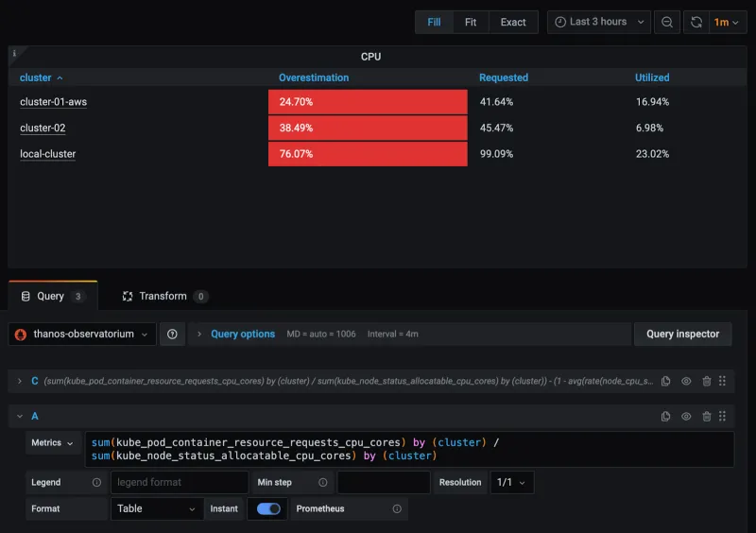Open the thanos-observatorium data source dropdown
This screenshot has height=533, width=756.
[x=83, y=334]
